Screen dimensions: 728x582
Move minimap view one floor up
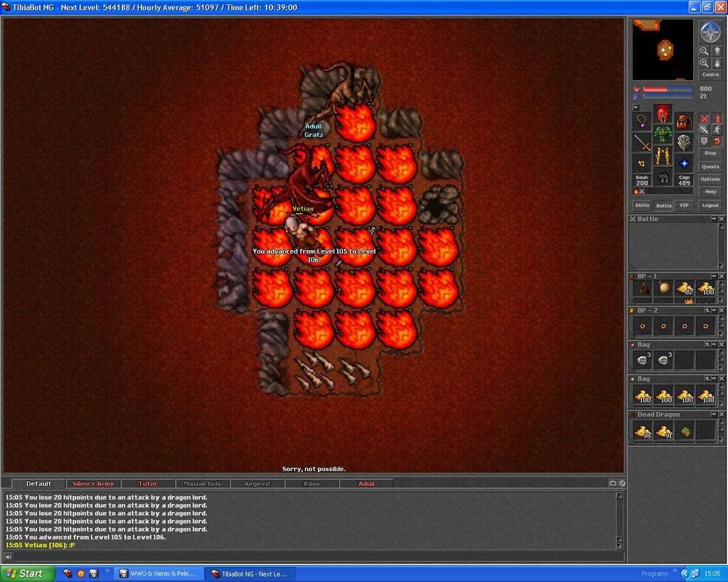pos(717,51)
